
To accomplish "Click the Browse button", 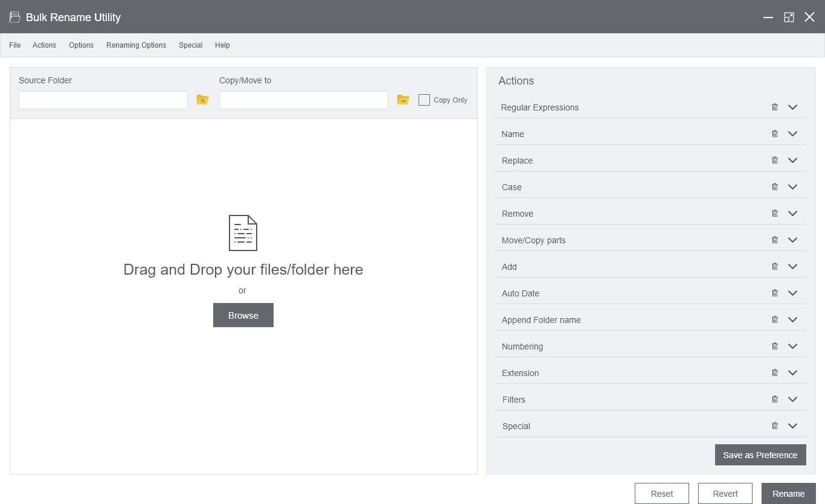I will (x=243, y=315).
